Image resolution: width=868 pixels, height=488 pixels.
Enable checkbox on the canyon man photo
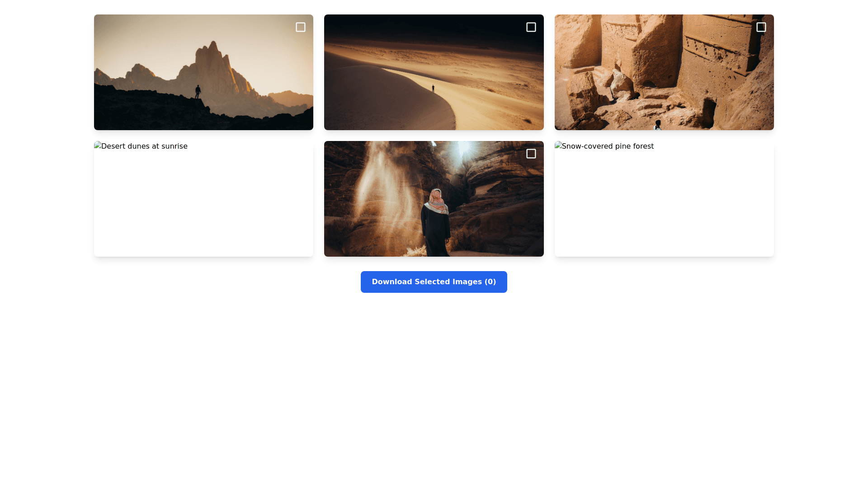[531, 154]
